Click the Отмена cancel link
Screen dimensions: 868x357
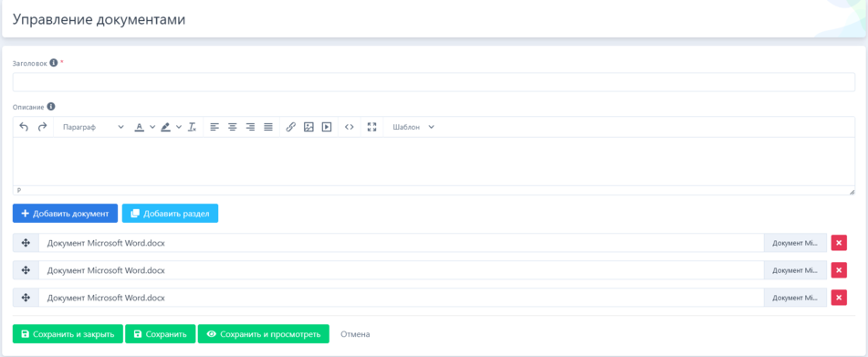tap(355, 334)
